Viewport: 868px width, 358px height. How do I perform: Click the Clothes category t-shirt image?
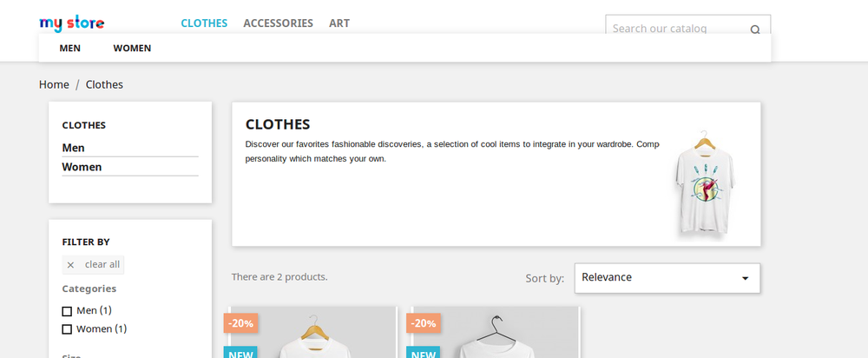708,182
